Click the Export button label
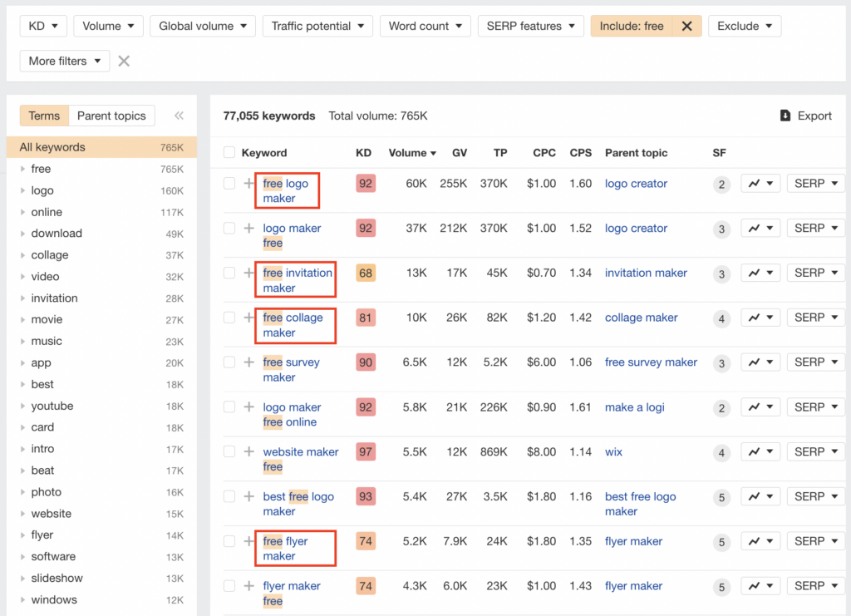The image size is (851, 616). tap(814, 116)
